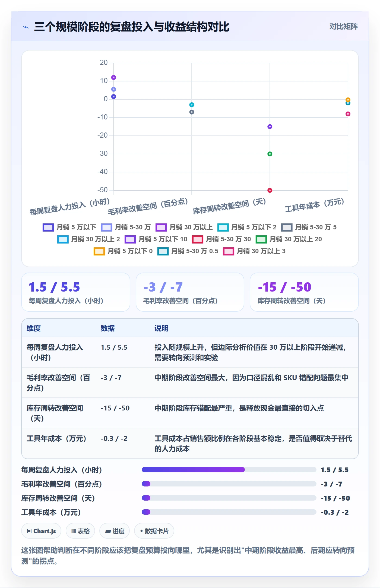
Task: Click the Chart.js tag chip
Action: (x=41, y=531)
